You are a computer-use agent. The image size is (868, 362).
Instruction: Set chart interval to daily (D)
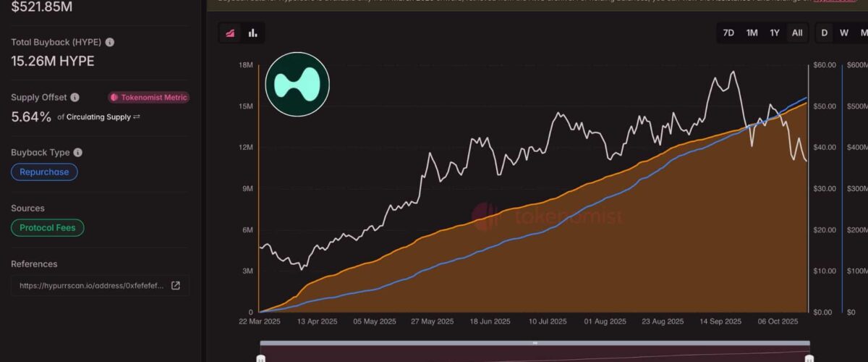pos(825,33)
